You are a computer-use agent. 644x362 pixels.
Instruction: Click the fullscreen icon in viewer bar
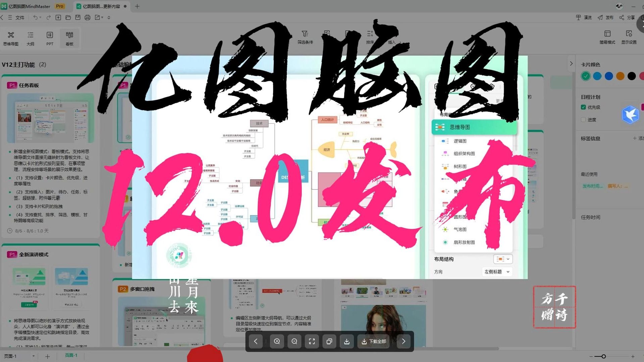click(312, 341)
